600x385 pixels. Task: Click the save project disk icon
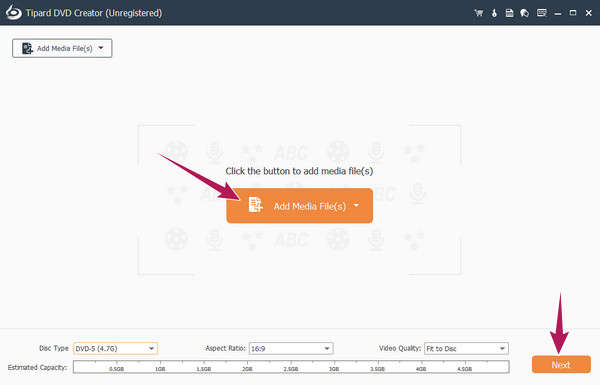point(509,13)
